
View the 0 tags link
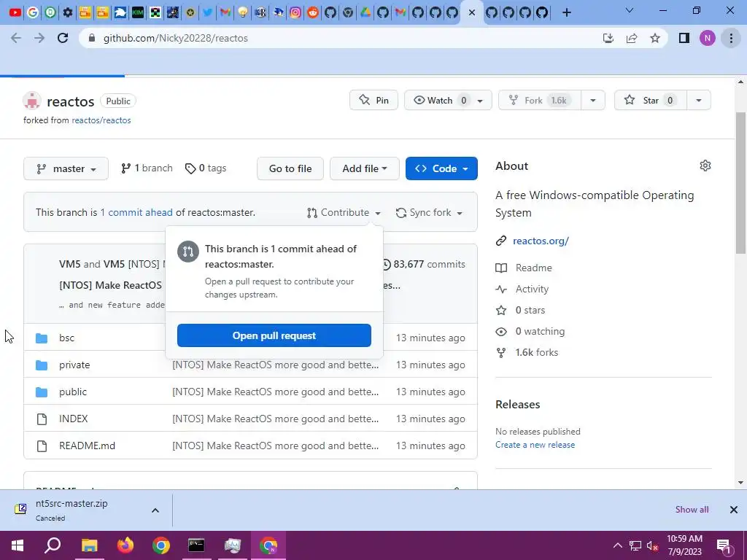[x=206, y=168]
